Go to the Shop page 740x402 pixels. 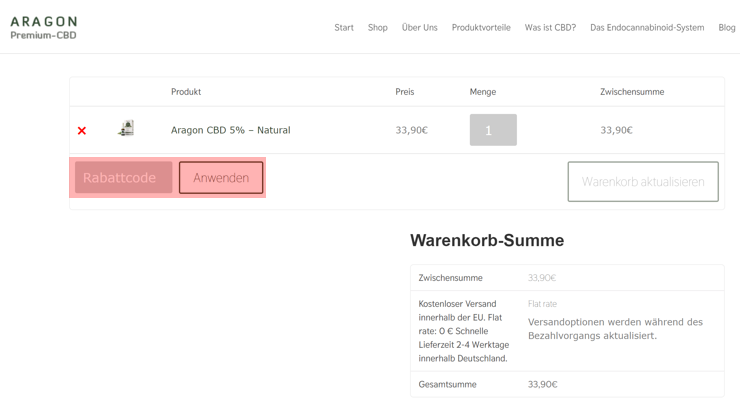[378, 27]
